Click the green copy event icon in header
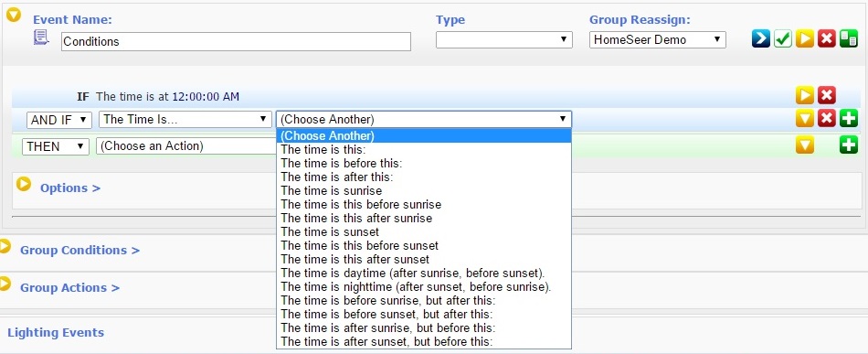The width and height of the screenshot is (868, 354). pos(849,38)
